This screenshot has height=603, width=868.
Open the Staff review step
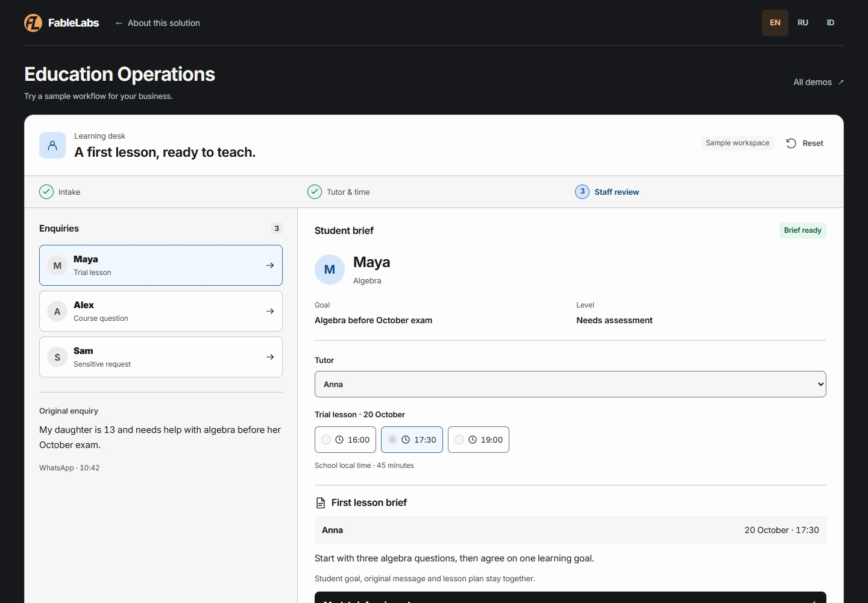pos(607,192)
